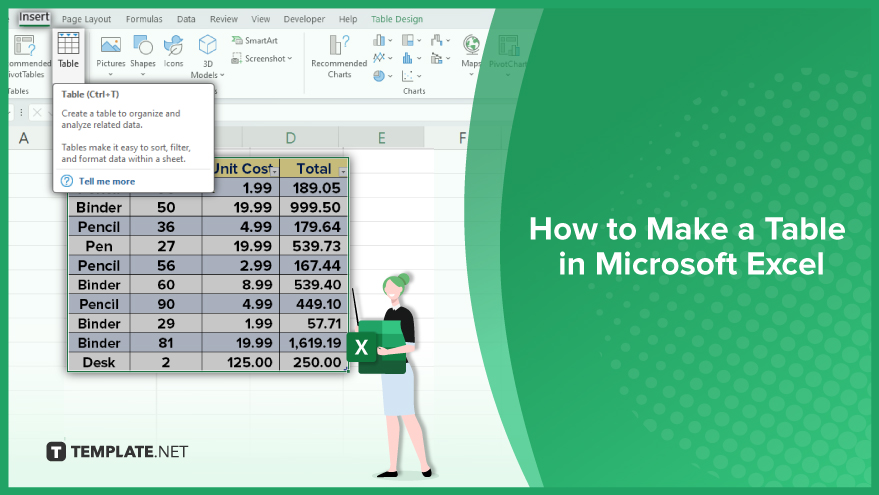Screen dimensions: 879x495
Task: Select the cell containing 57.71
Action: [314, 323]
